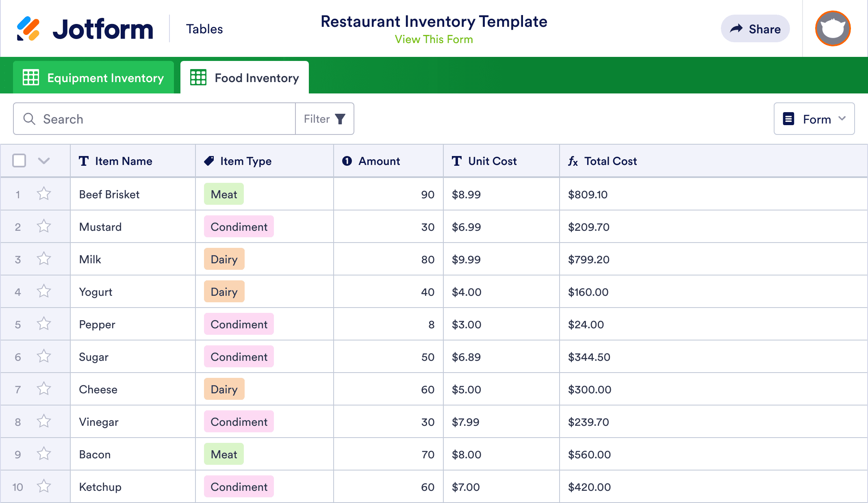Click the Total Cost formula fx icon

(573, 161)
